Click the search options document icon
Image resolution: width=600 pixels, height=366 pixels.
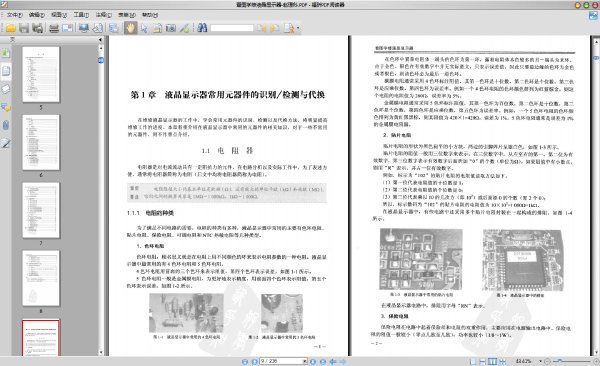289,28
